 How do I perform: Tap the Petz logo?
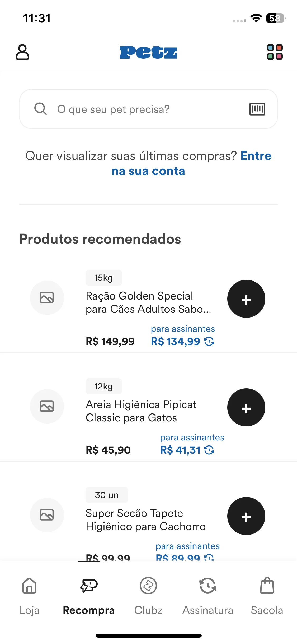coord(148,52)
